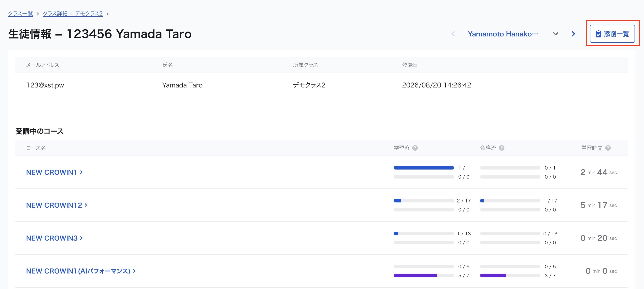Show help tooltip next to 学習時間
This screenshot has width=644, height=289.
[608, 148]
